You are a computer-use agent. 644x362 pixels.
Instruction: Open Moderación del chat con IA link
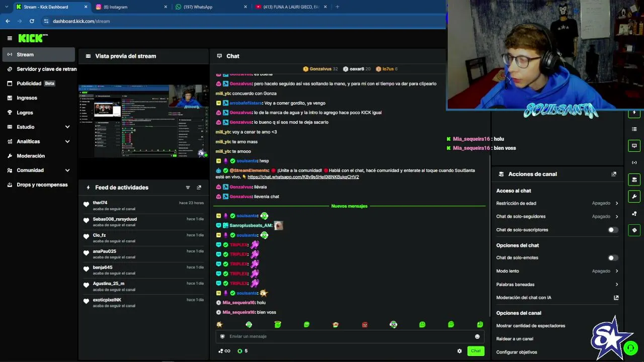[557, 298]
